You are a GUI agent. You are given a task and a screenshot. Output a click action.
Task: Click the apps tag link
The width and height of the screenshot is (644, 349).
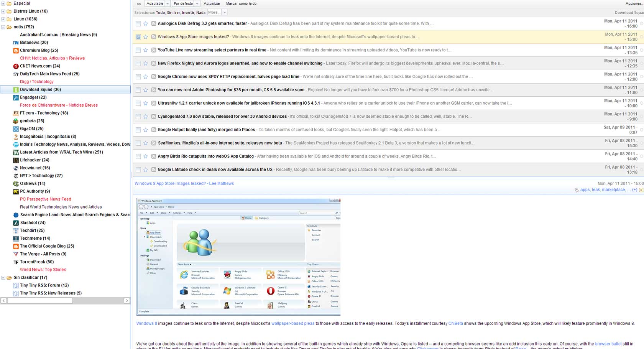(585, 190)
